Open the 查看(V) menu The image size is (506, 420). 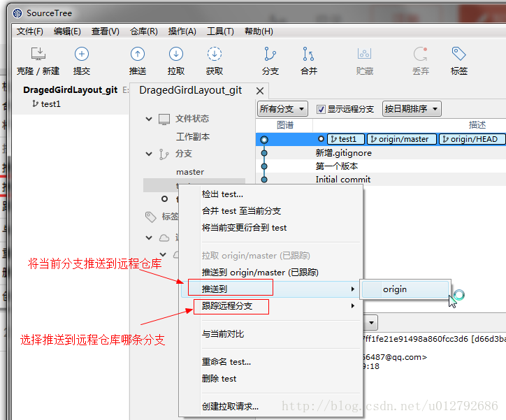(x=106, y=31)
